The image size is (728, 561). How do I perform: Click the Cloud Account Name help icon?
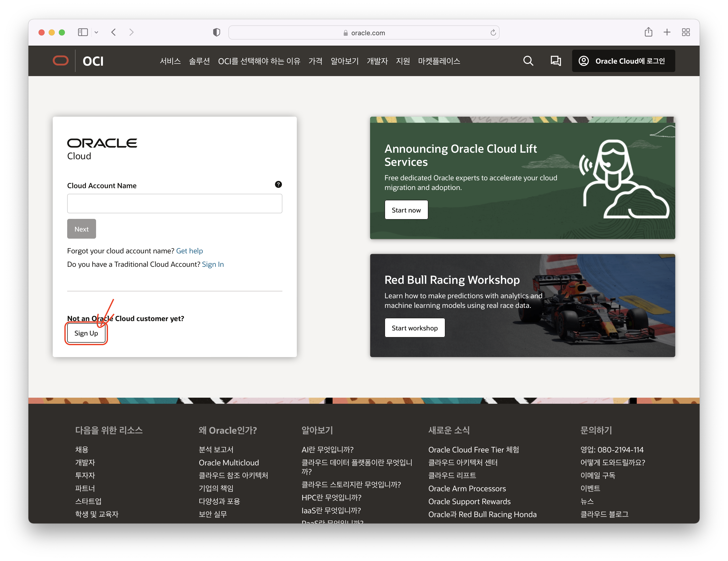click(278, 184)
